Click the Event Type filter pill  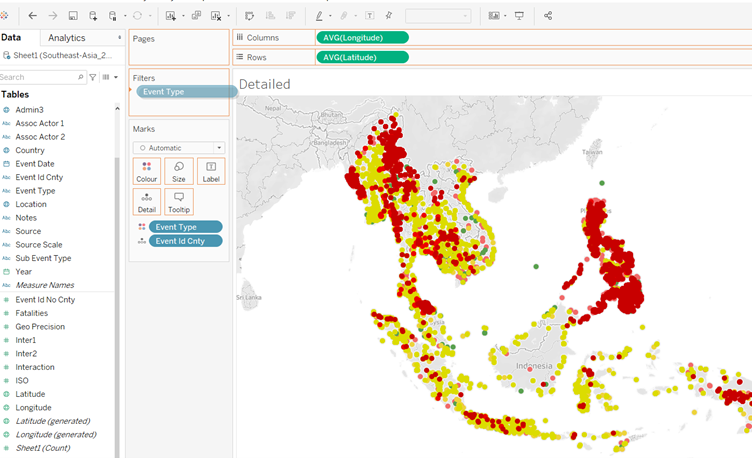pos(186,92)
